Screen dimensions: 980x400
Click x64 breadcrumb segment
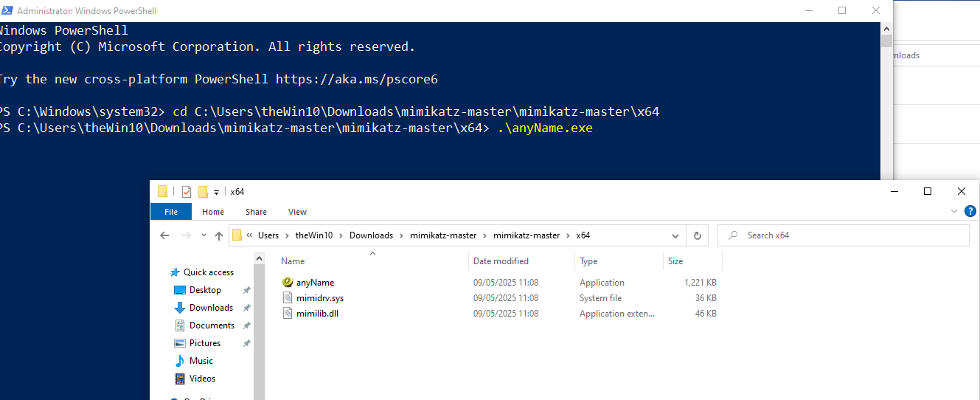tap(583, 235)
